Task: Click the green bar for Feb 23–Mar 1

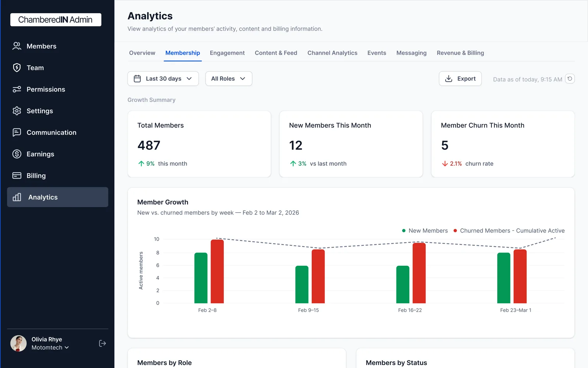Action: coord(504,278)
